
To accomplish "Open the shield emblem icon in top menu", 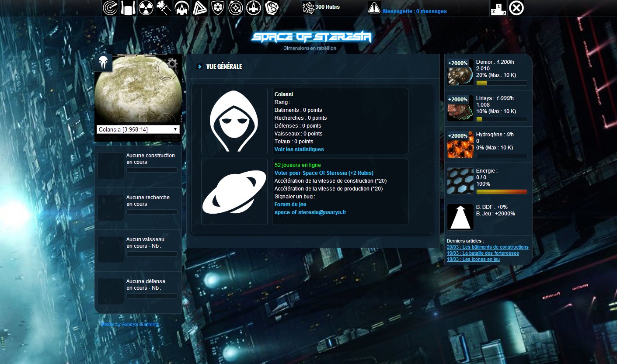I will coord(218,8).
